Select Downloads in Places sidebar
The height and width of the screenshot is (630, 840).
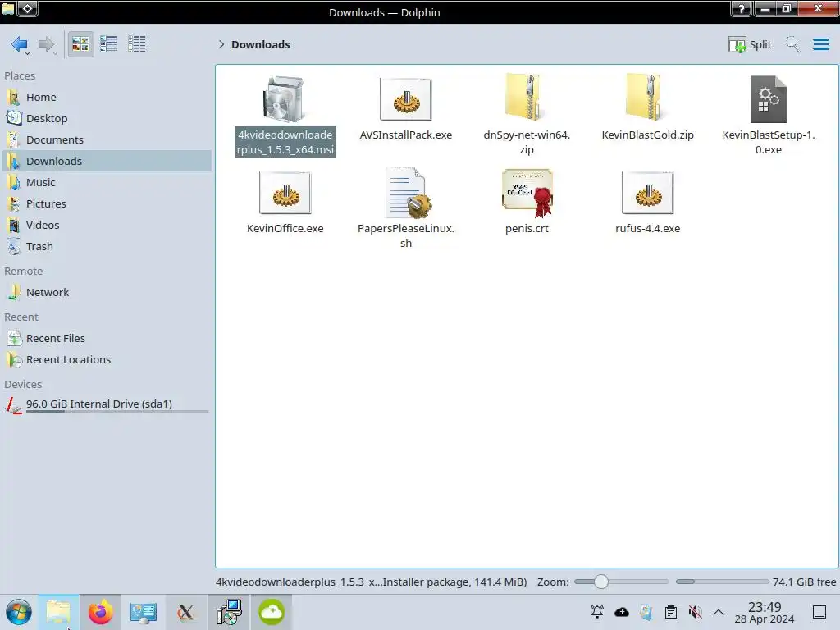pos(106,162)
